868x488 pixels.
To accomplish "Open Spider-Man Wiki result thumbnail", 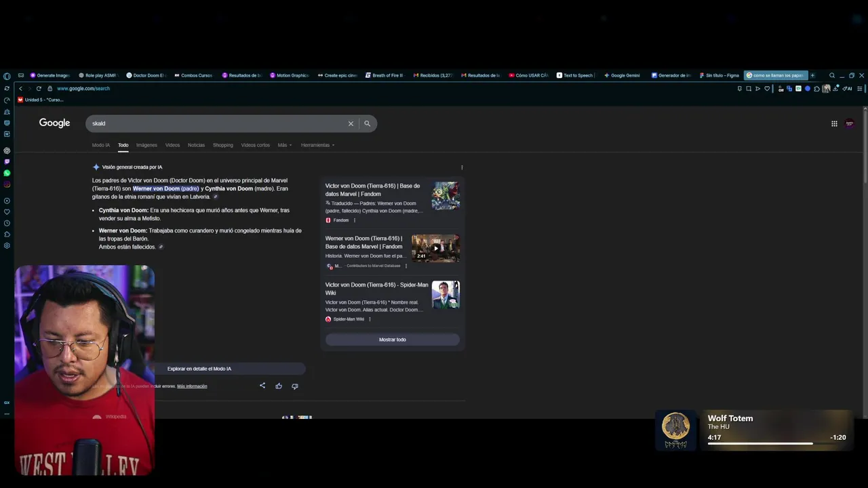I will (x=446, y=295).
